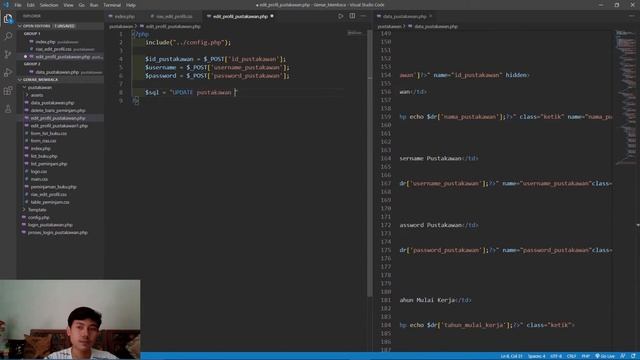This screenshot has width=640, height=360.
Task: Expand the Template folder
Action: click(x=37, y=210)
